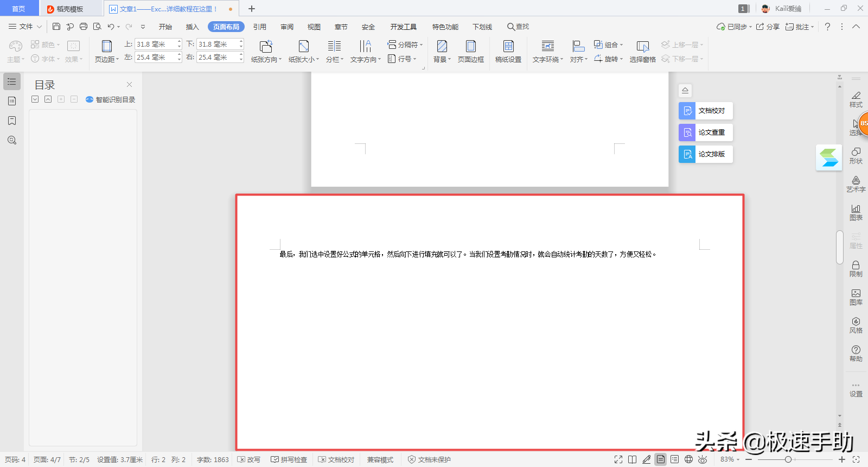Click the 论文查重 floating button
The height and width of the screenshot is (467, 868).
[x=706, y=132]
